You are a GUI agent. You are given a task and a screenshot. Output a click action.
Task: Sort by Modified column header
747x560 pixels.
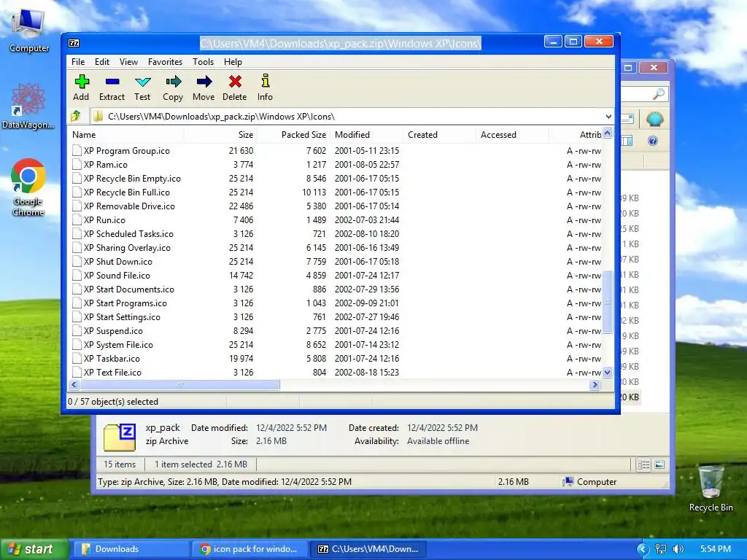[x=367, y=135]
